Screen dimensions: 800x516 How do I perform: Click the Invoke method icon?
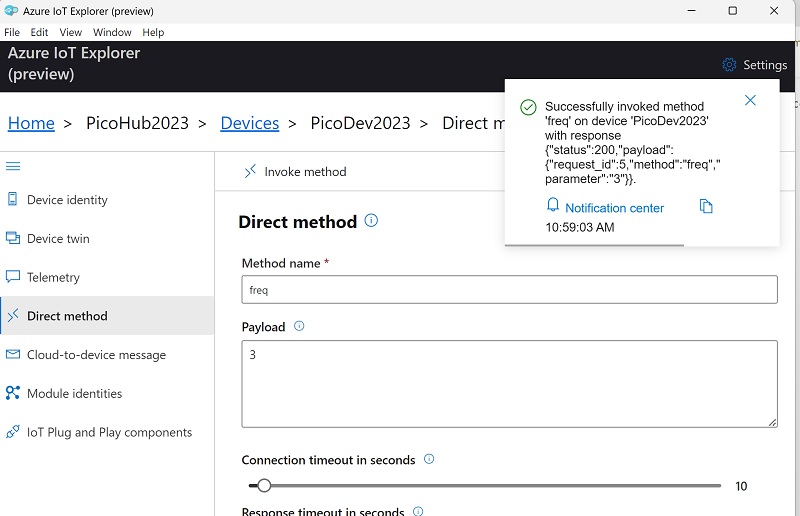point(250,171)
